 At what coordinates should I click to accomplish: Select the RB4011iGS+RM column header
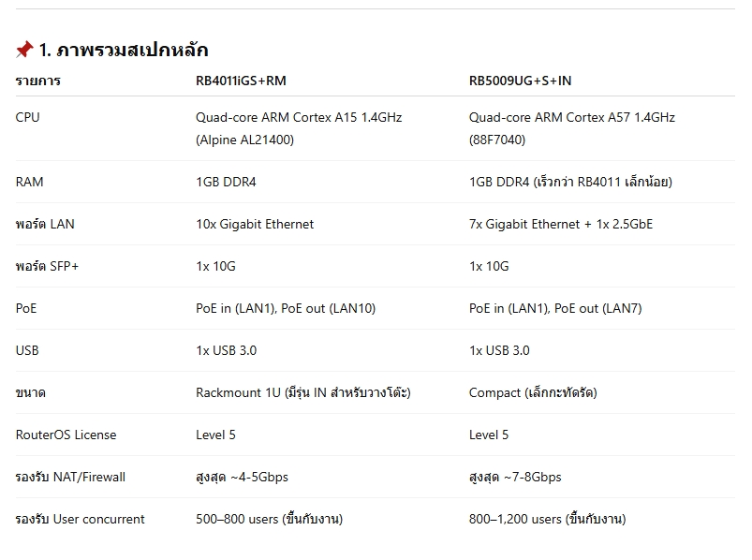(x=241, y=81)
